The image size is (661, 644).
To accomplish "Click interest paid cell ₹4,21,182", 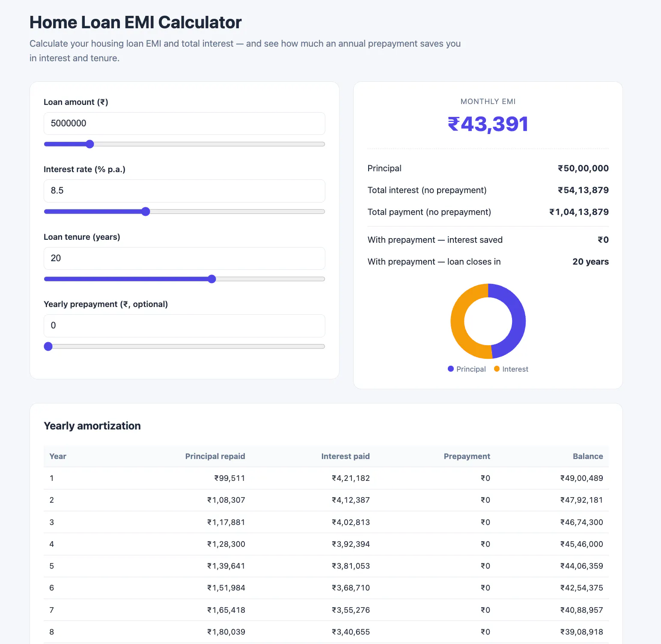I will pos(351,478).
